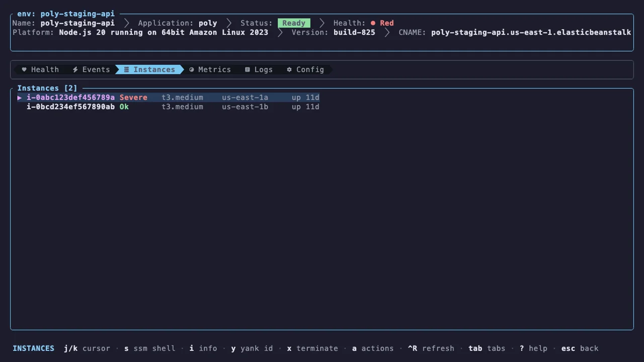Viewport: 644px width, 362px height.
Task: Click the 'Instances [2]' panel title
Action: 47,88
